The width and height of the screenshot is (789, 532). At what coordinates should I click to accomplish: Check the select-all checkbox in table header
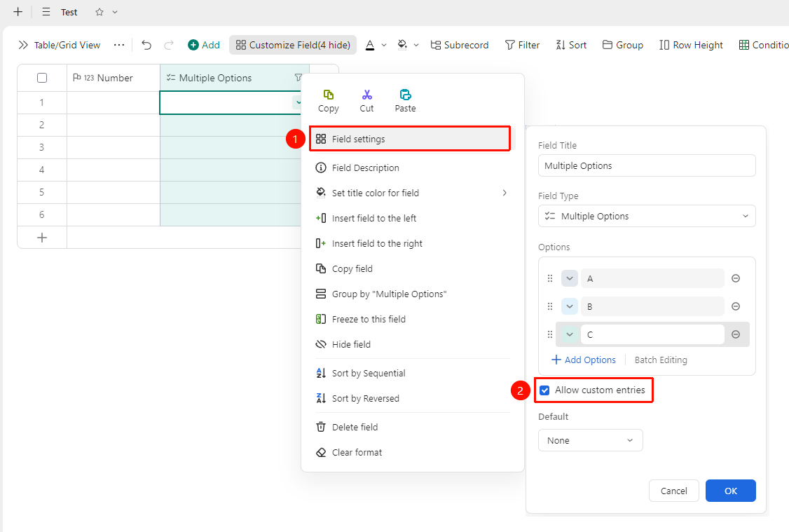tap(42, 78)
